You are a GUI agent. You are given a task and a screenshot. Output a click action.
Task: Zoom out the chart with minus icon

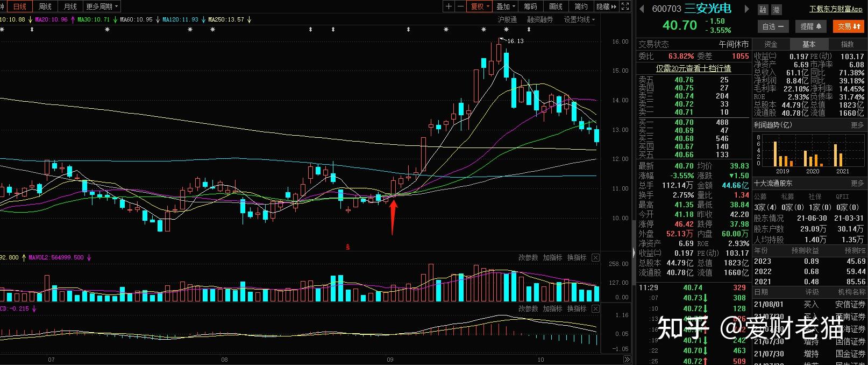tap(460, 6)
